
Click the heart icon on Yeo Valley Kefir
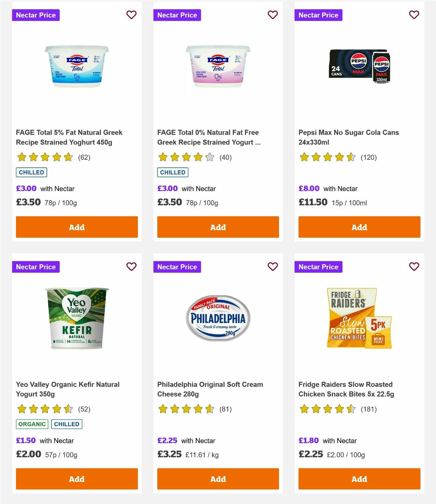pyautogui.click(x=132, y=267)
